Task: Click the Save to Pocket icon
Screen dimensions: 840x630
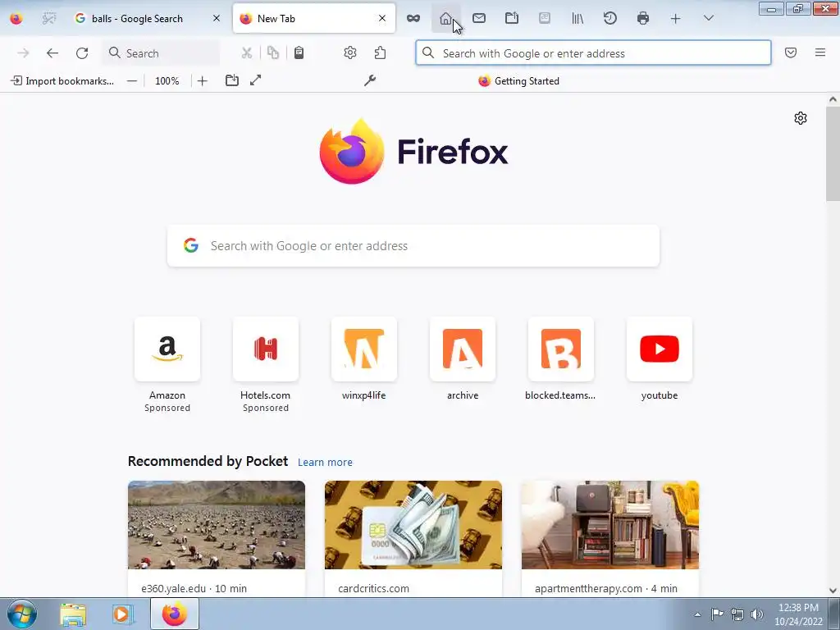Action: click(x=791, y=52)
